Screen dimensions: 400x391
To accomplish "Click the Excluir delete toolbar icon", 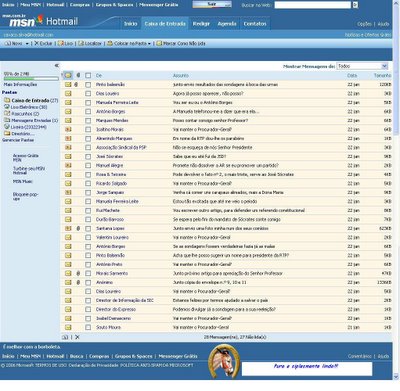I will coord(37,44).
